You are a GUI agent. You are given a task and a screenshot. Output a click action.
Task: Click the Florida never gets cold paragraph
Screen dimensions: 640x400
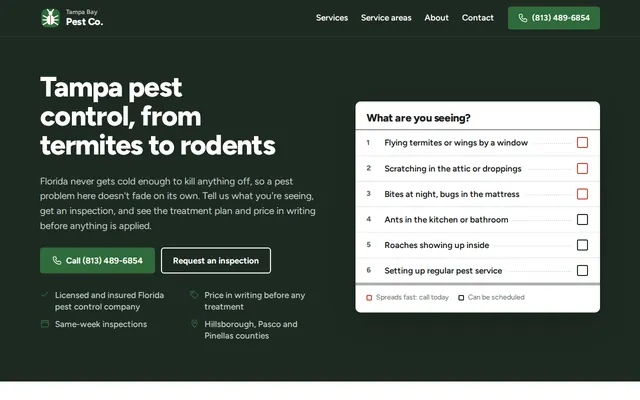(178, 203)
